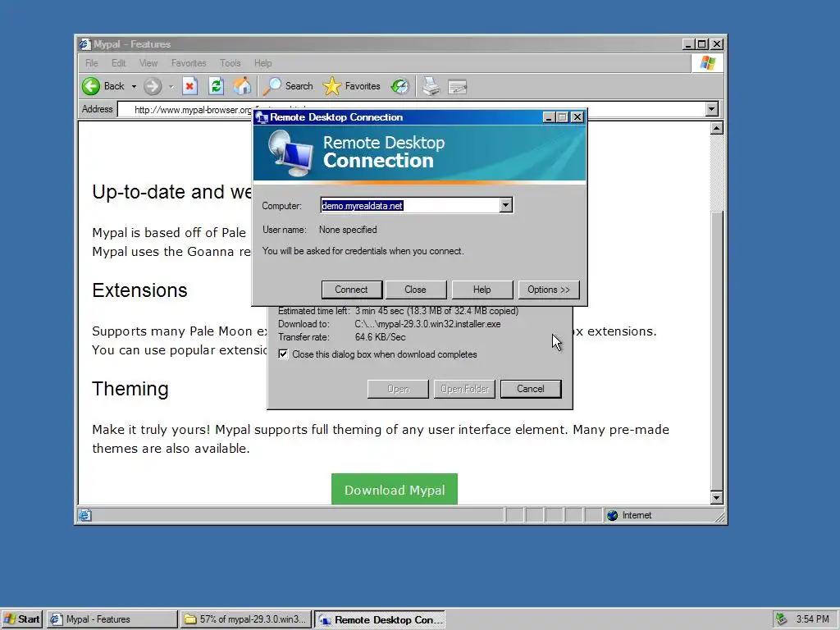Open the Forward button history dropdown arrow
This screenshot has width=840, height=630.
[171, 86]
